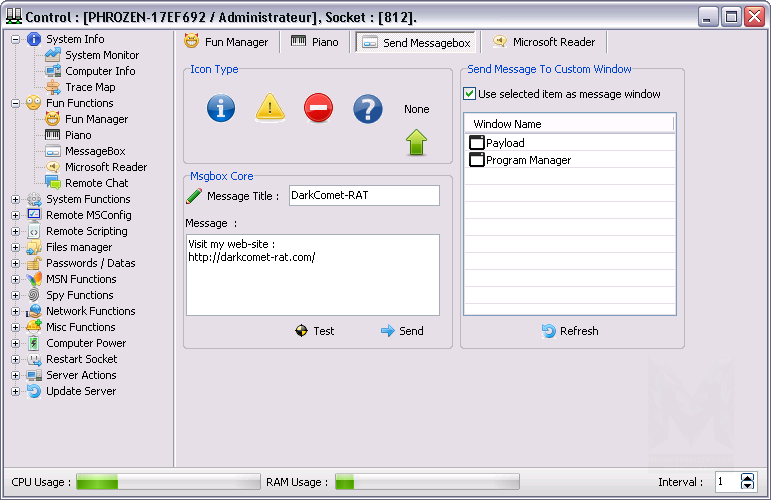Switch to the Microsoft Reader tab
This screenshot has height=500, width=771.
pyautogui.click(x=544, y=42)
